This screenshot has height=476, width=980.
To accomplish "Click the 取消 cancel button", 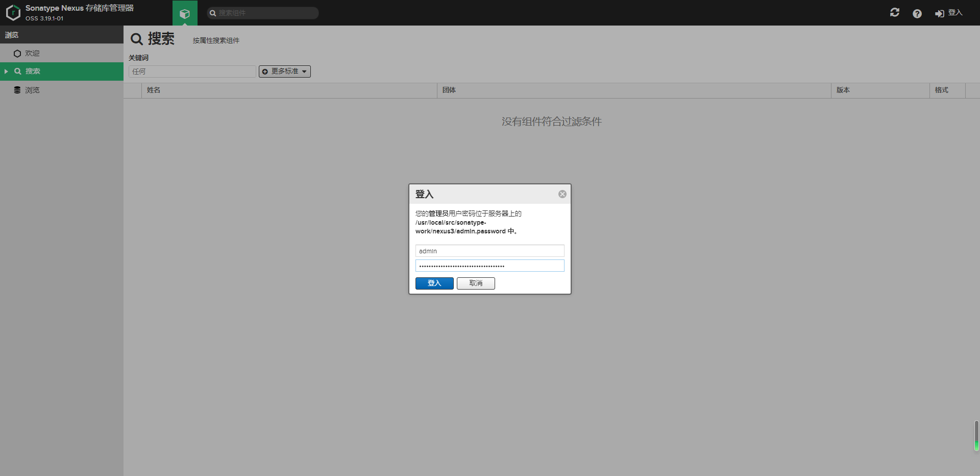I will pyautogui.click(x=476, y=283).
